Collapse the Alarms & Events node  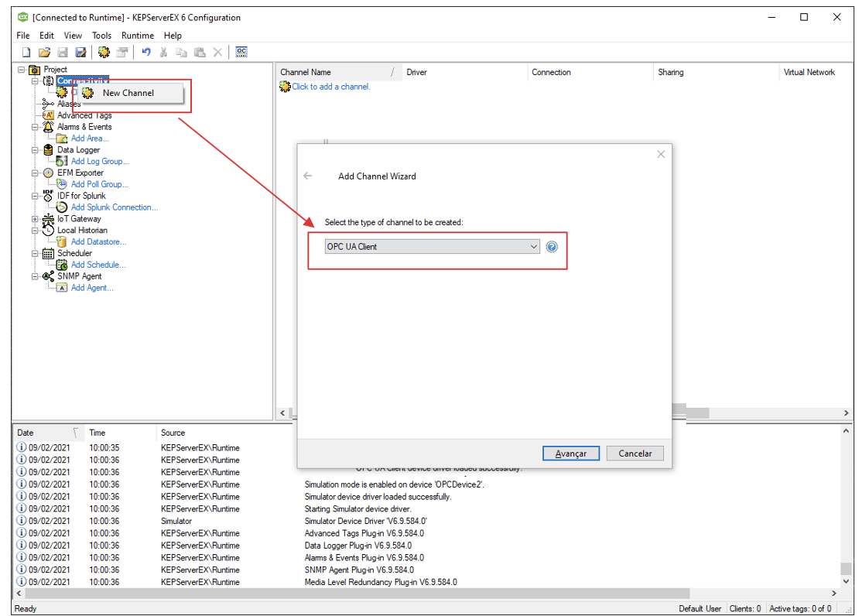pyautogui.click(x=35, y=127)
